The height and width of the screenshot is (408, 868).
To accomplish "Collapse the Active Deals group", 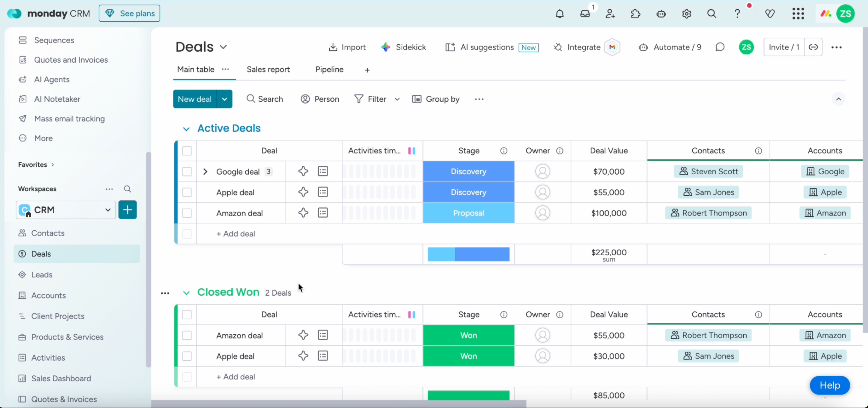I will [186, 129].
